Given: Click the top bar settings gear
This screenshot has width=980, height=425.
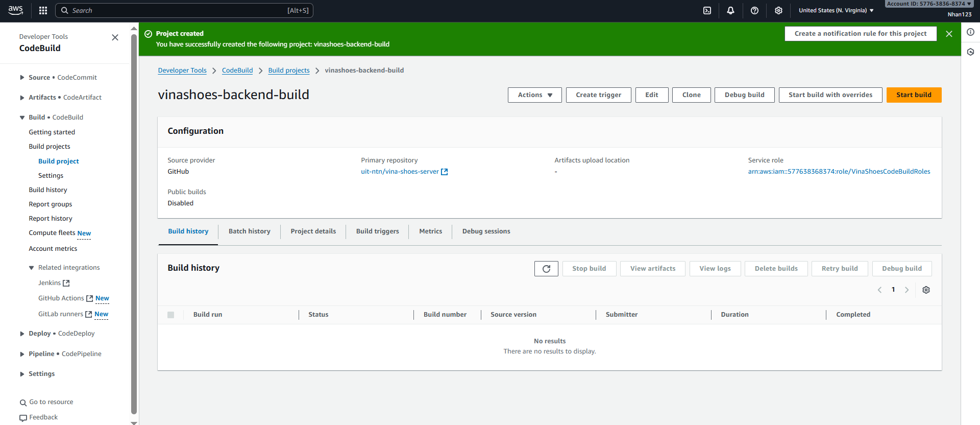Looking at the screenshot, I should pyautogui.click(x=778, y=10).
